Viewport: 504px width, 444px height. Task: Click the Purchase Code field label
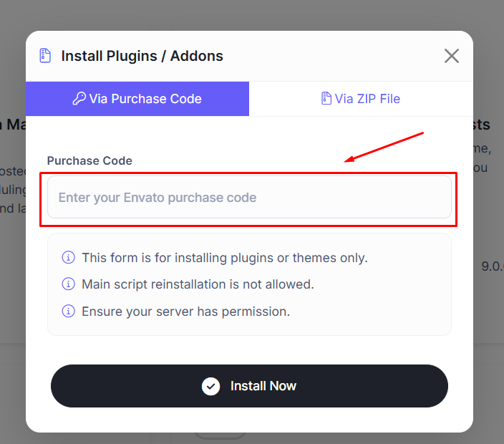pyautogui.click(x=89, y=160)
